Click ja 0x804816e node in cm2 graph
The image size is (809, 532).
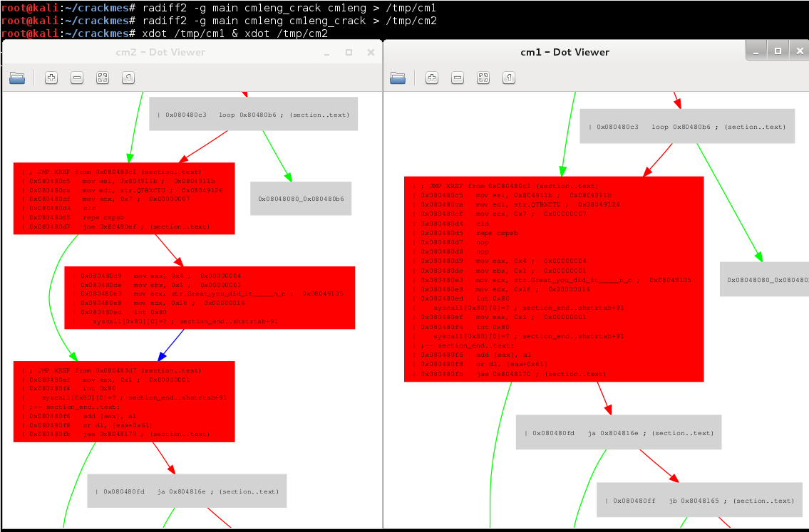187,491
